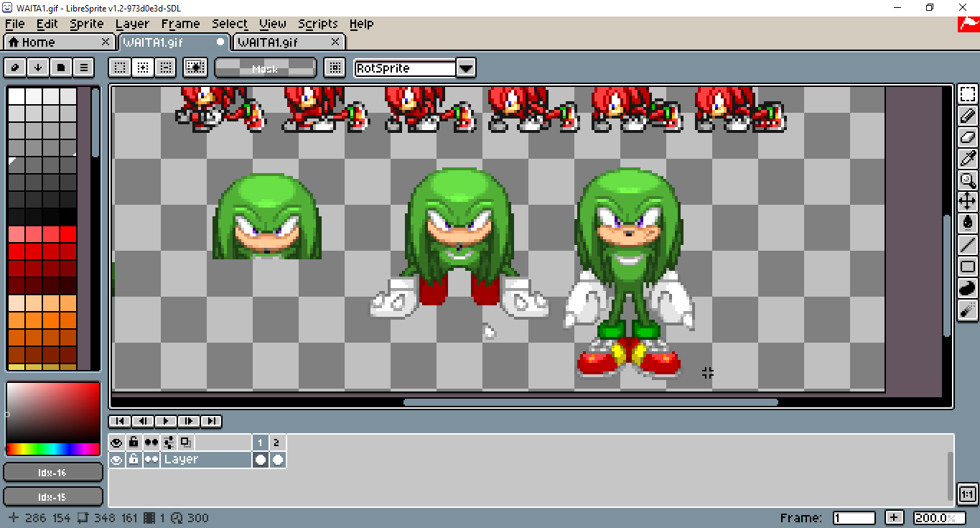Screen dimensions: 980x528
Task: Select the Rectangle shape tool
Action: click(968, 267)
